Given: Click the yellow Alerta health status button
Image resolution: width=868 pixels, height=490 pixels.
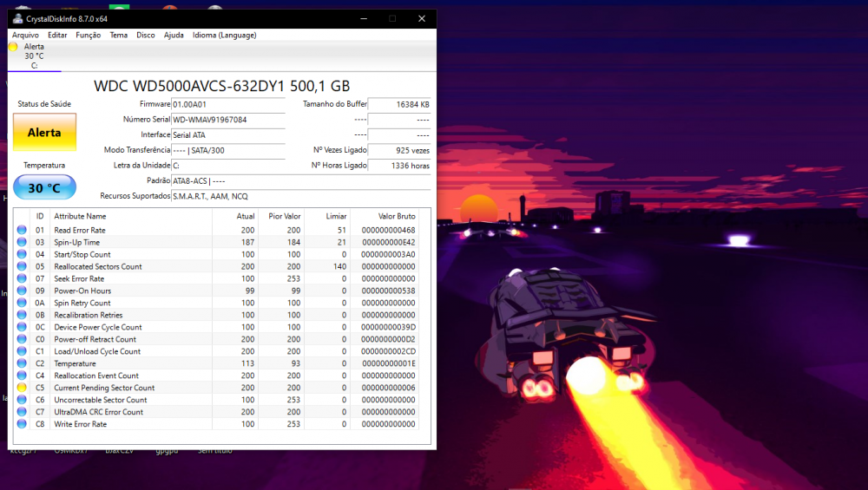Looking at the screenshot, I should 44,133.
